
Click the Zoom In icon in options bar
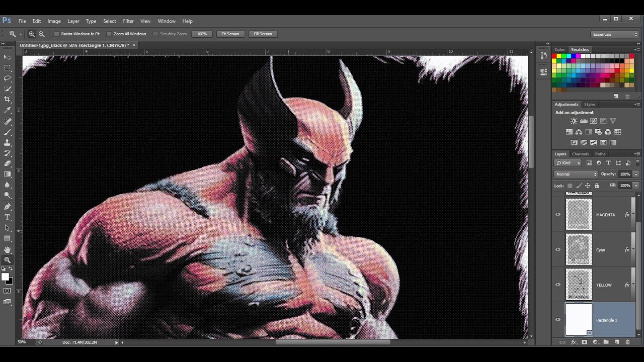tap(32, 34)
